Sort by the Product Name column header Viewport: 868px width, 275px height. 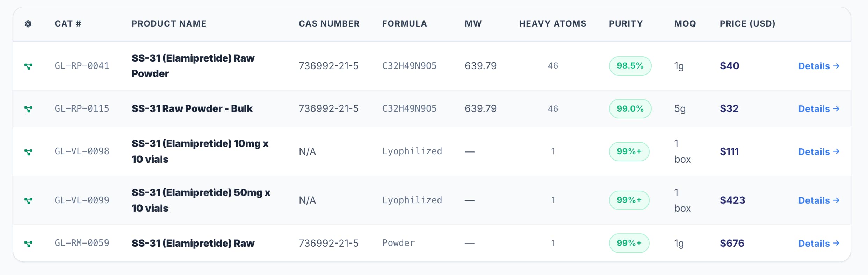(169, 24)
